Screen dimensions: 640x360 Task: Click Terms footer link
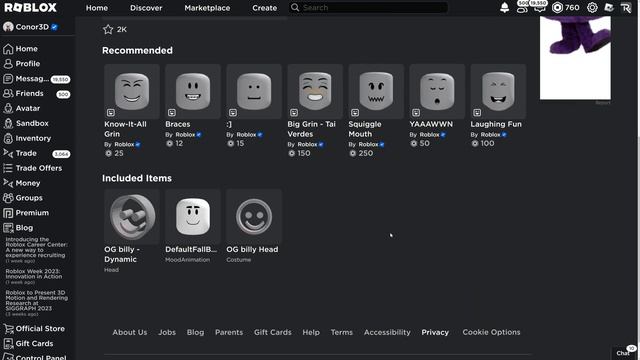(x=342, y=332)
